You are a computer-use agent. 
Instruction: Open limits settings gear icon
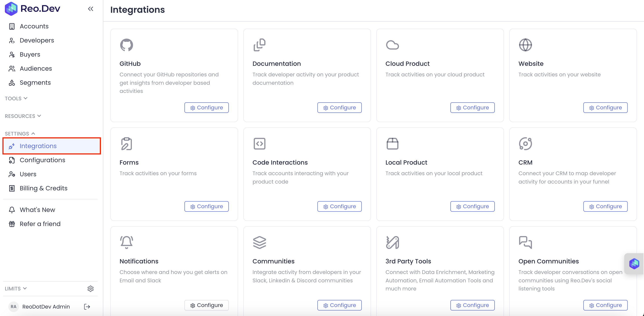pos(90,288)
